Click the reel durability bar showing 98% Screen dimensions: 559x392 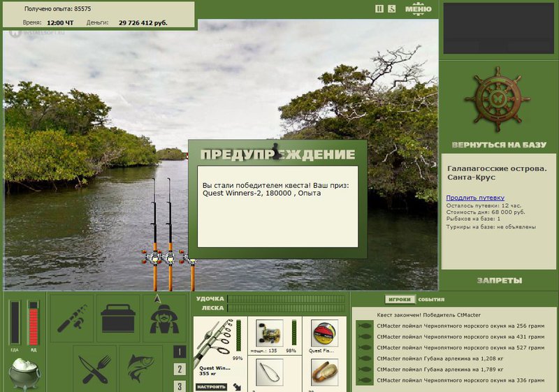pos(294,333)
